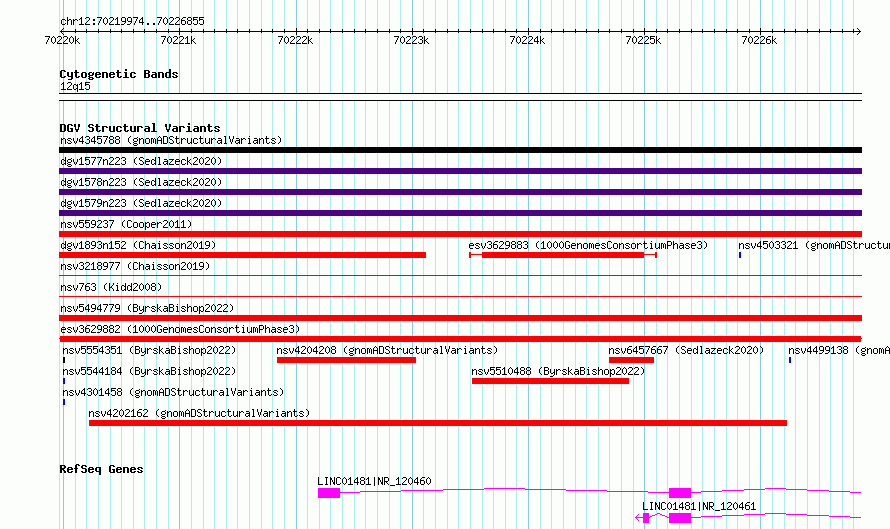
Task: Click the 70226k ruler tick label
Action: pyautogui.click(x=759, y=40)
